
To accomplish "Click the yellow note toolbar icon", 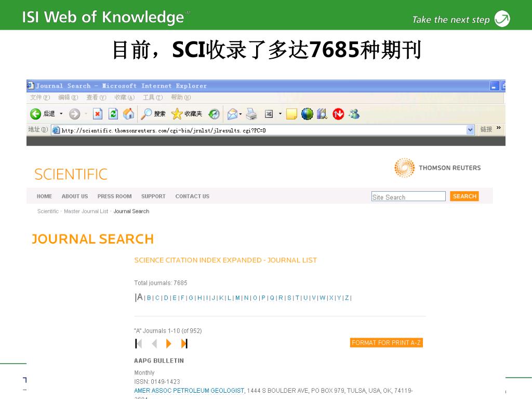I will 291,114.
